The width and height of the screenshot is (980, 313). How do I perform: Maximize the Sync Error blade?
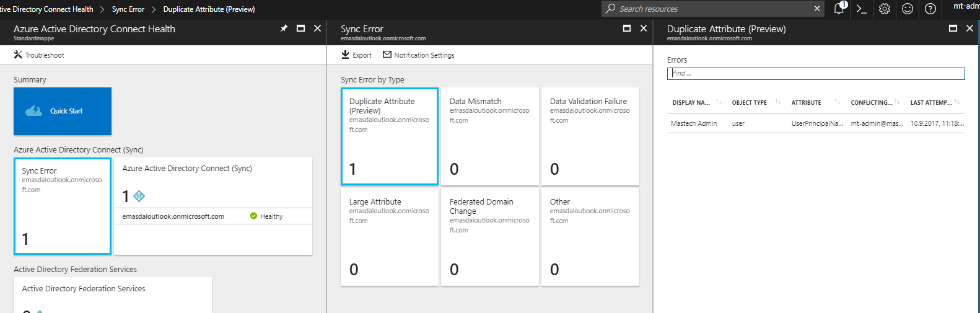coord(626,29)
